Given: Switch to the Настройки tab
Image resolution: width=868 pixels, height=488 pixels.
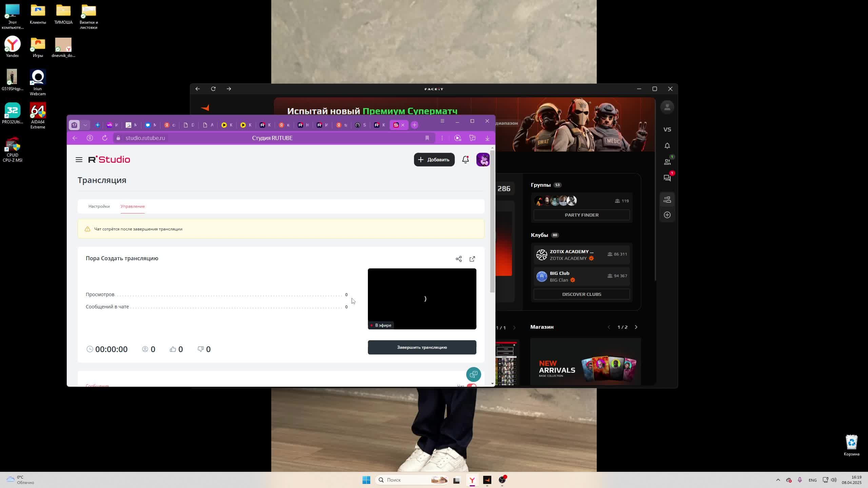Looking at the screenshot, I should click(x=99, y=206).
